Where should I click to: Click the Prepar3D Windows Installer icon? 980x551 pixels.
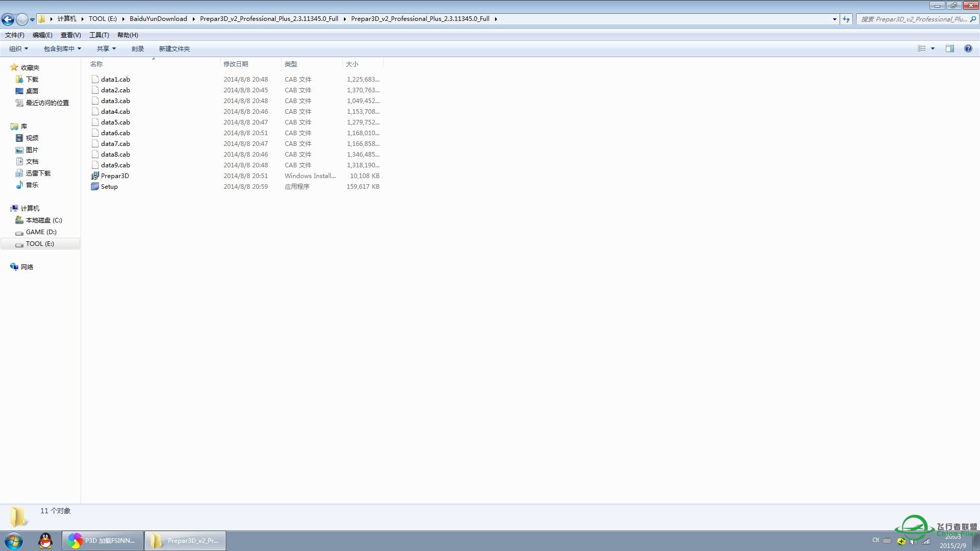[x=95, y=176]
